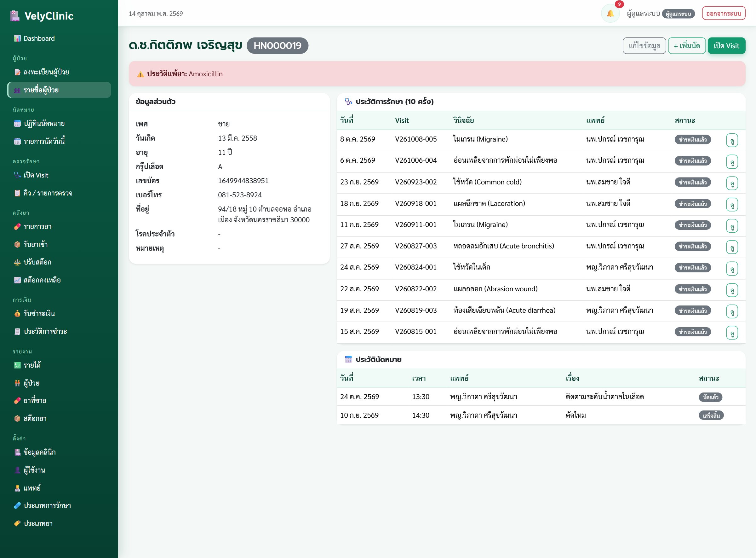Image resolution: width=756 pixels, height=558 pixels.
Task: View visit V260815-001 with ดู button
Action: (x=732, y=332)
